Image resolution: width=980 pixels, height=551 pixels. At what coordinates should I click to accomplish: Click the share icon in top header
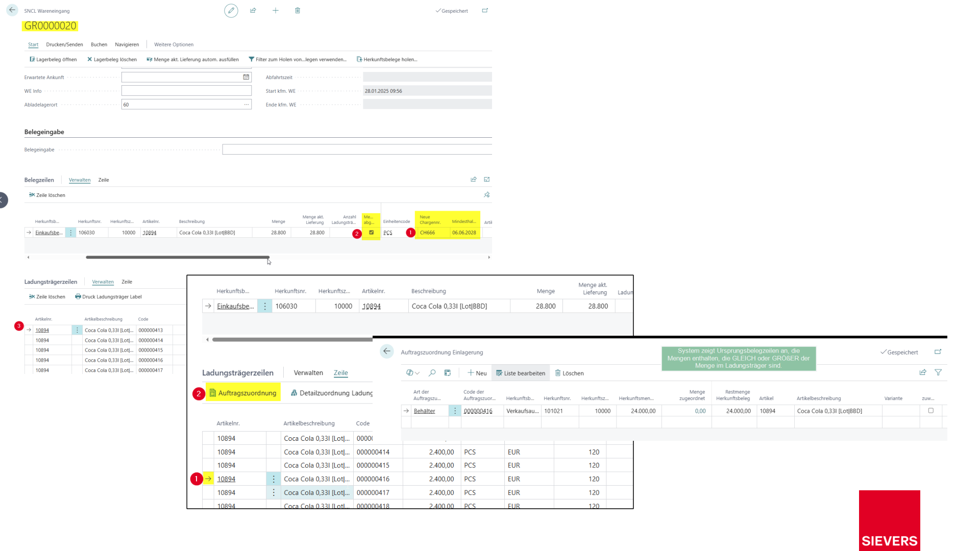253,10
